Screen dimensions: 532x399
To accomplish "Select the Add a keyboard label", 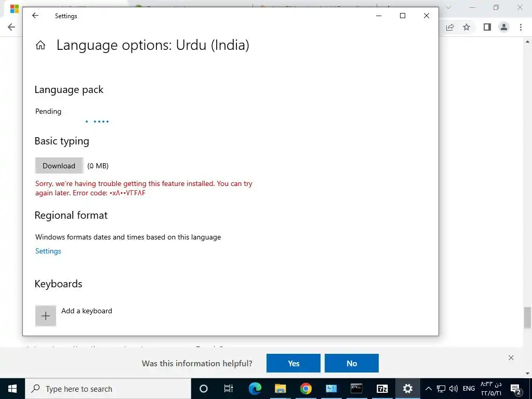I will 87,311.
